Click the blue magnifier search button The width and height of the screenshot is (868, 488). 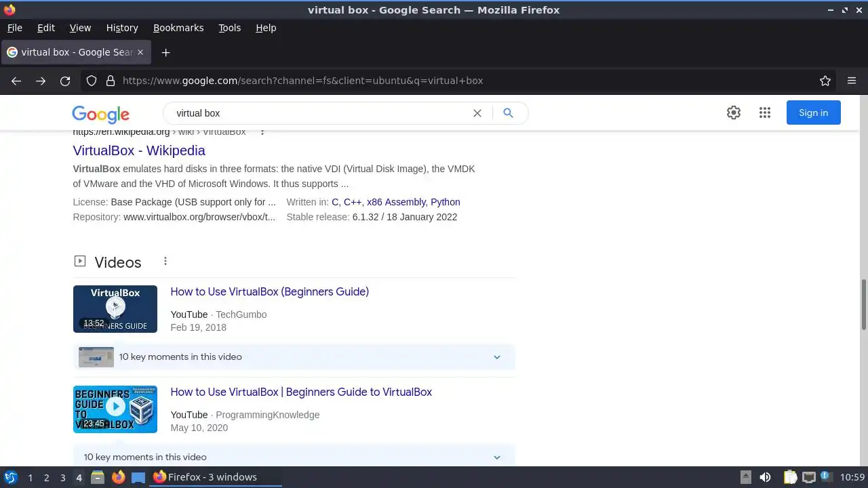click(x=508, y=113)
